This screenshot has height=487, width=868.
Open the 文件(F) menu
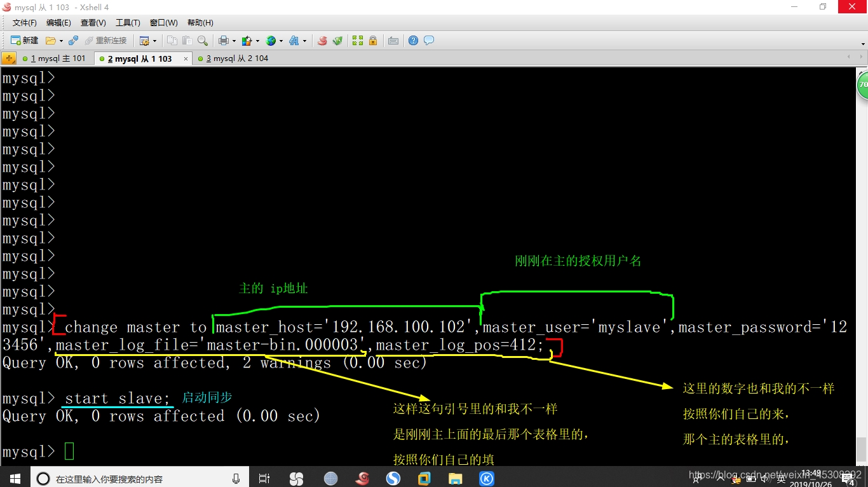pyautogui.click(x=25, y=23)
